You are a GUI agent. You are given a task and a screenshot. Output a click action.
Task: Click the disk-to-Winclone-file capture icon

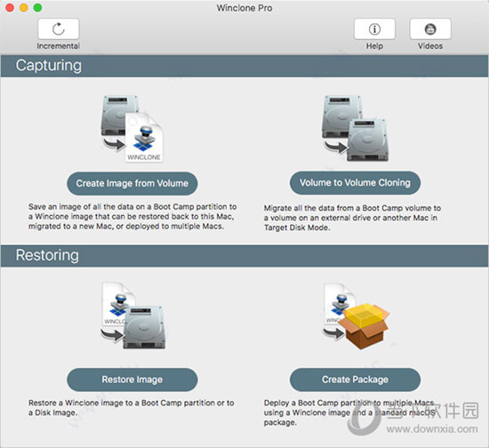132,129
